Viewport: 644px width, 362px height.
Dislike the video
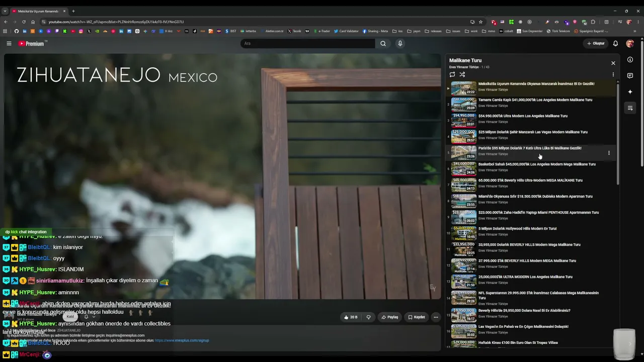coord(368,317)
